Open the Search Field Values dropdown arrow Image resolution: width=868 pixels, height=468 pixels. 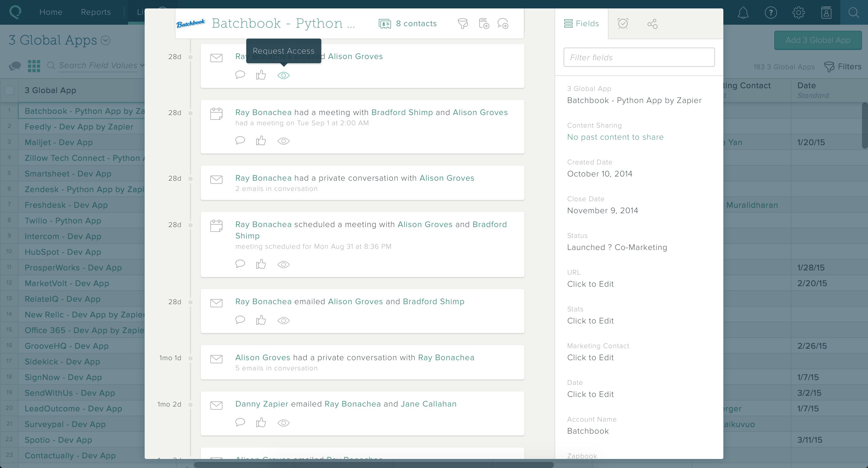[x=142, y=65]
